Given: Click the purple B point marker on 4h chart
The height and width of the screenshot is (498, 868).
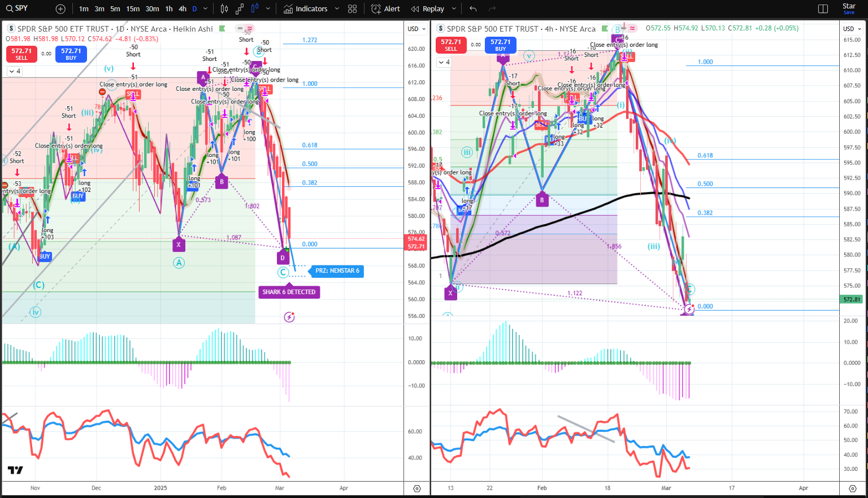Looking at the screenshot, I should tap(542, 200).
